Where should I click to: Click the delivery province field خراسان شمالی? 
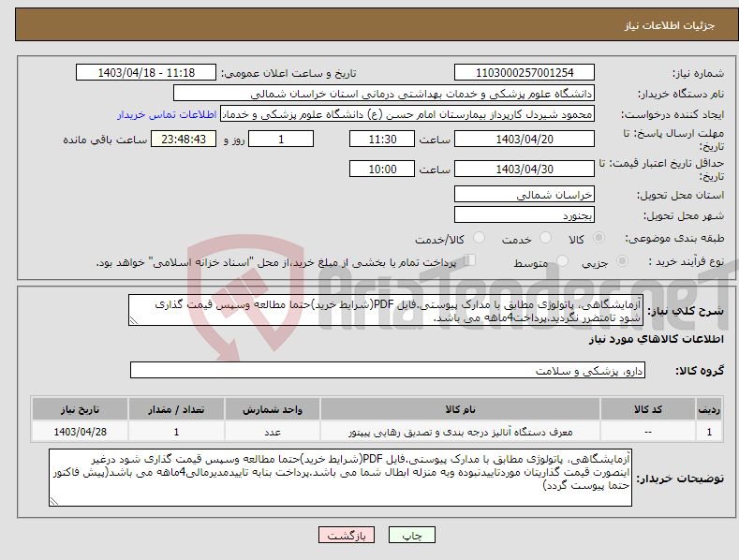point(525,194)
